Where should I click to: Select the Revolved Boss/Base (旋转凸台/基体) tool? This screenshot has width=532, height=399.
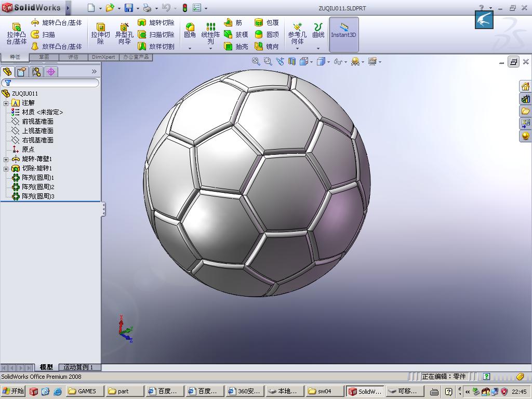tap(56, 23)
